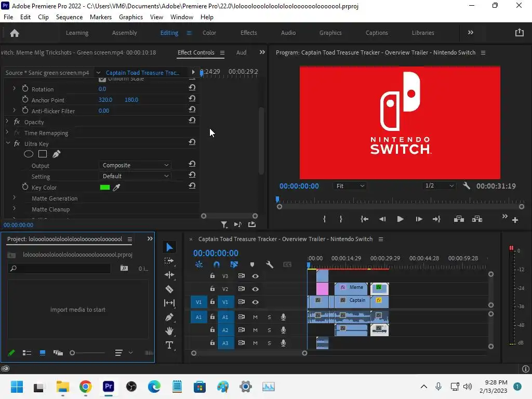Image resolution: width=532 pixels, height=399 pixels.
Task: Toggle V3 track output eye
Action: click(255, 276)
